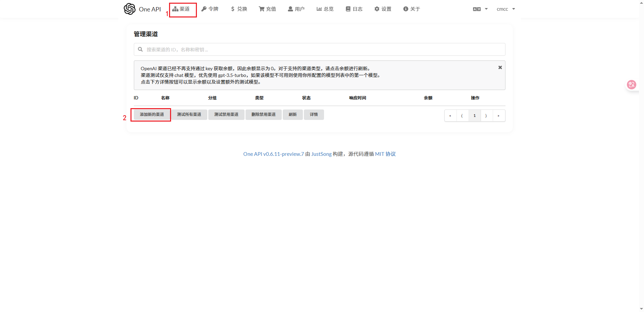Open the 设置 settings page
This screenshot has height=312, width=644.
(x=383, y=9)
